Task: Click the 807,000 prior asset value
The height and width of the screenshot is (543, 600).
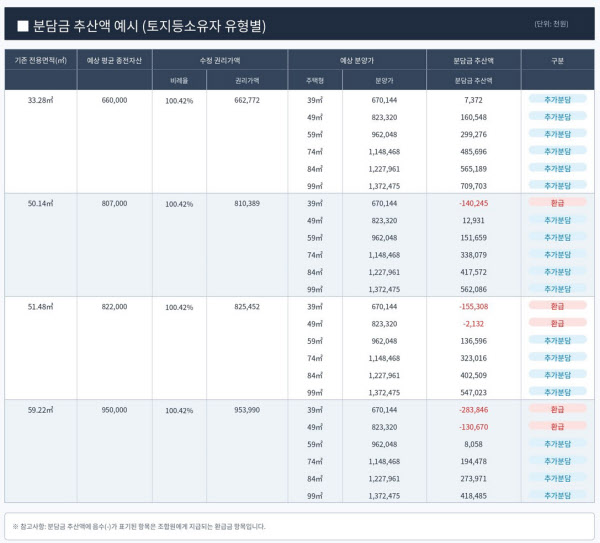Action: (114, 203)
